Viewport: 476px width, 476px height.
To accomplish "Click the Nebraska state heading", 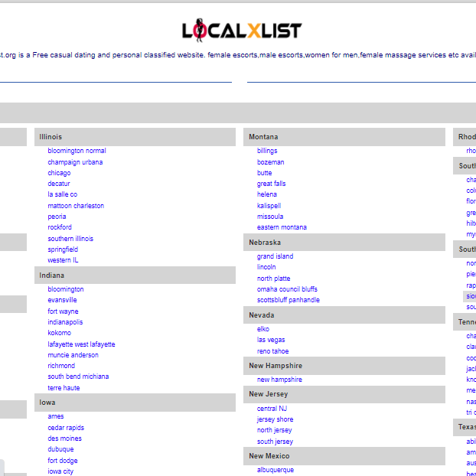I will coord(344,243).
